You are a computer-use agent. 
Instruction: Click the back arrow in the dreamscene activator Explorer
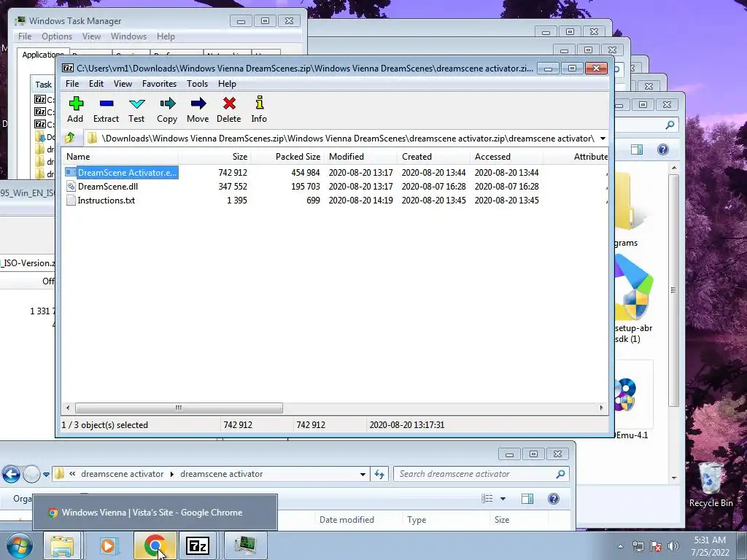[x=11, y=474]
